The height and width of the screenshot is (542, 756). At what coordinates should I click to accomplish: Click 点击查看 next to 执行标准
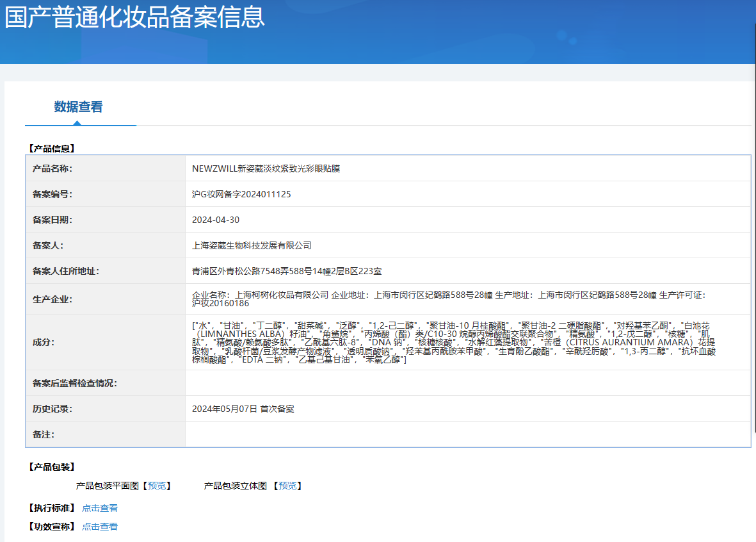tap(100, 507)
